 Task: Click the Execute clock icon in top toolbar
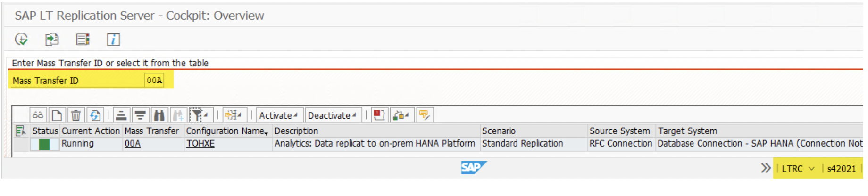tap(21, 39)
